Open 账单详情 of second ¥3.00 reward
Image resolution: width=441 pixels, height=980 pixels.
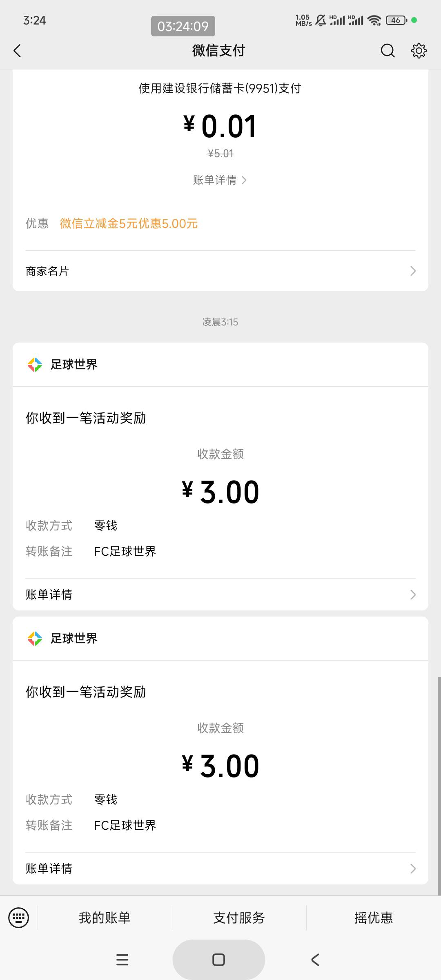(220, 869)
